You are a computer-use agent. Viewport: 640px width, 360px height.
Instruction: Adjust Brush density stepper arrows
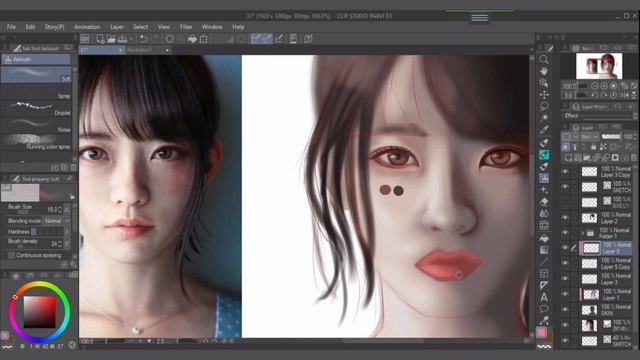60,244
